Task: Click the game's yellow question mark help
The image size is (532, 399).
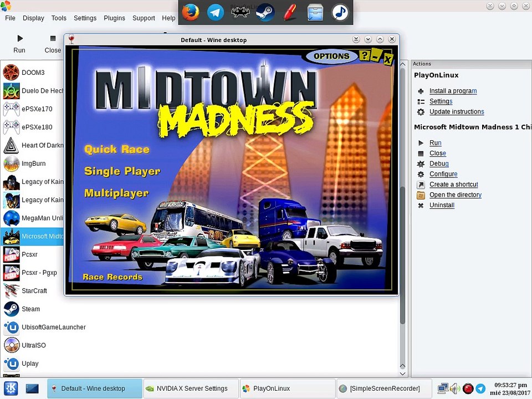Action: [365, 55]
